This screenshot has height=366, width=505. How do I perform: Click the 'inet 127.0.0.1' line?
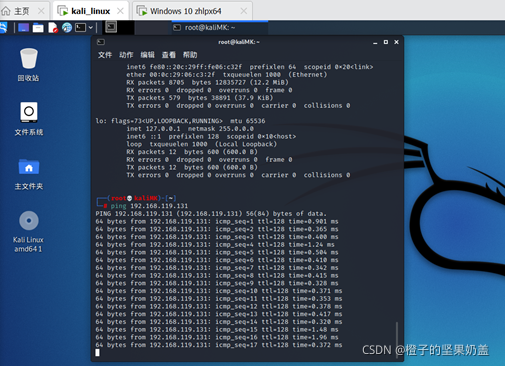[x=190, y=129]
